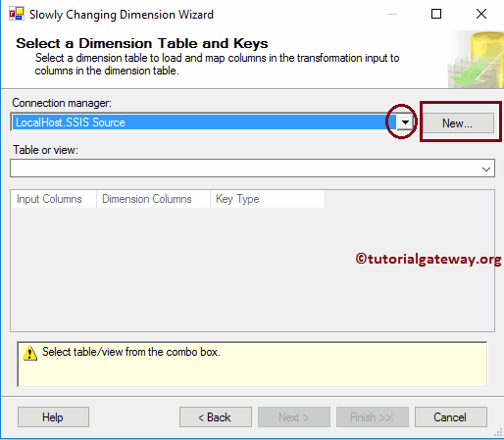
Task: Click the window resize grip in the corner
Action: pos(498,433)
